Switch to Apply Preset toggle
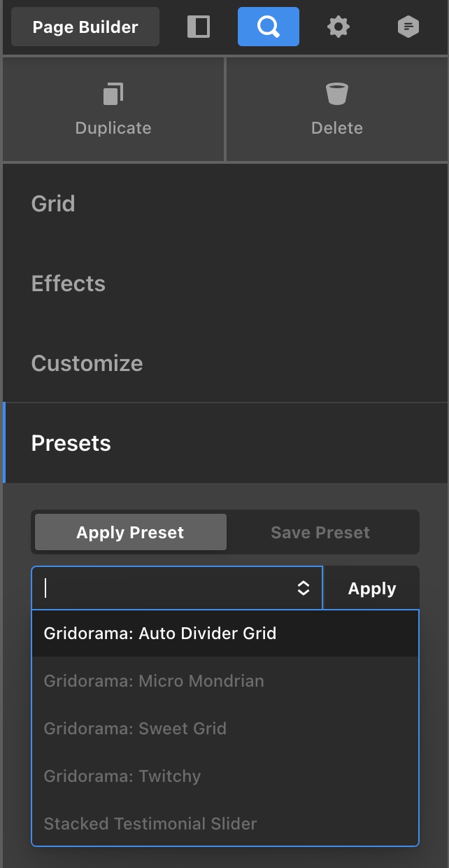Viewport: 449px width, 868px height. (x=130, y=532)
